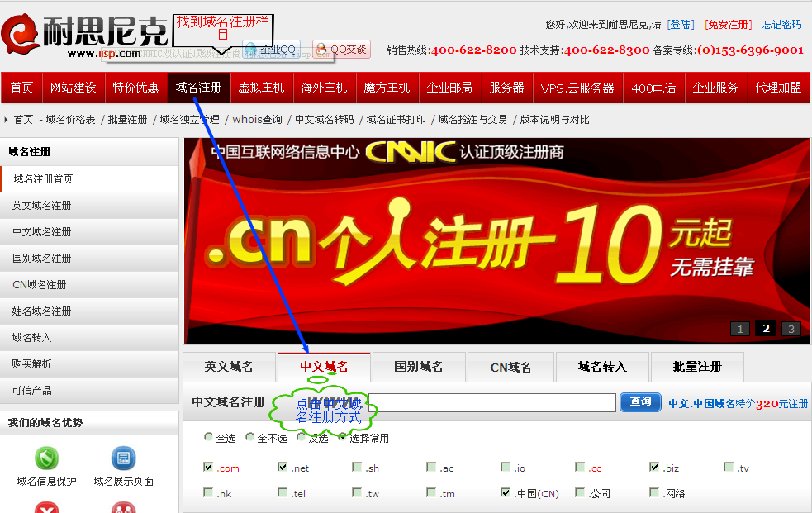Uncheck the .com domain checkbox
The image size is (812, 513).
click(208, 468)
